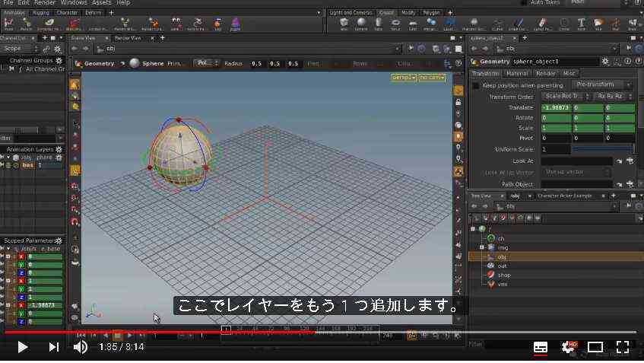Open the Edit menu
644x363 pixels.
click(x=24, y=2)
